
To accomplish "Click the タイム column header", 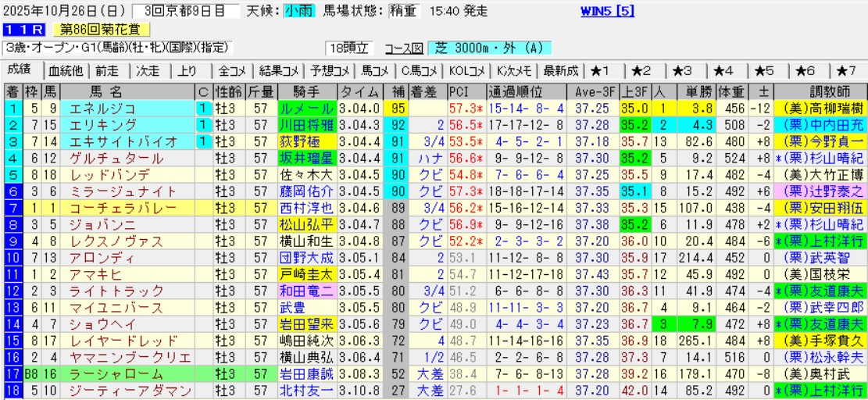I will pyautogui.click(x=361, y=91).
